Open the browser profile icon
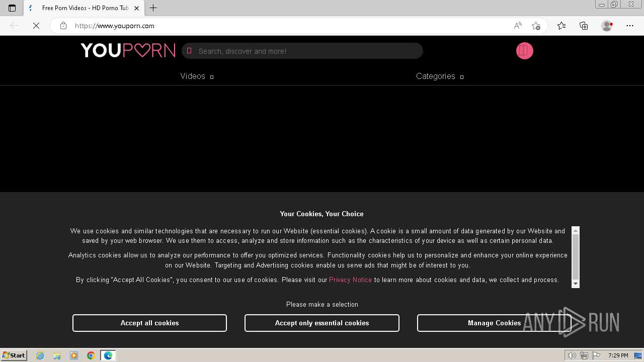644x362 pixels. (x=607, y=26)
